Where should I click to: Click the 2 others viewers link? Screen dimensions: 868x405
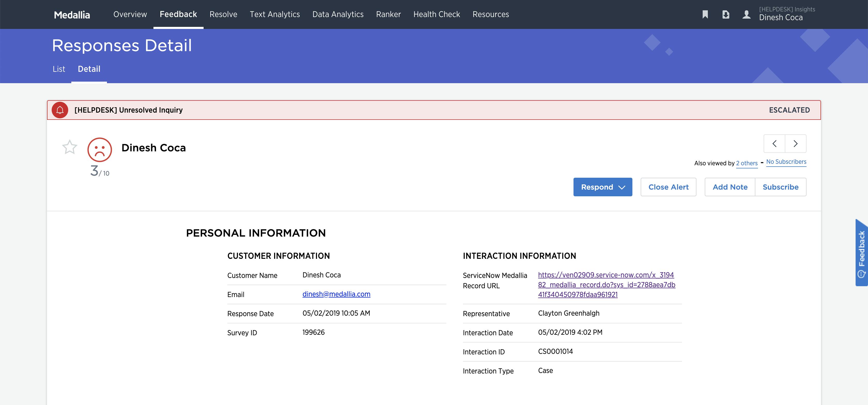coord(747,163)
